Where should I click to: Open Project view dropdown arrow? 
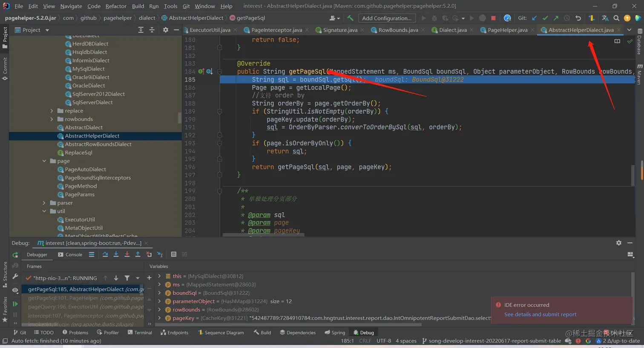point(47,30)
